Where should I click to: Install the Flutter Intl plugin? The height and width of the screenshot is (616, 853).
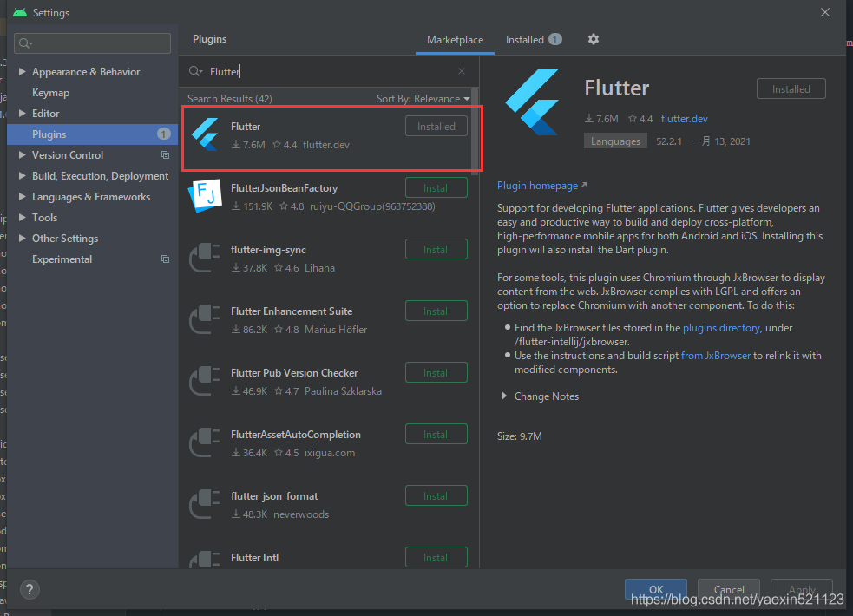(x=436, y=557)
